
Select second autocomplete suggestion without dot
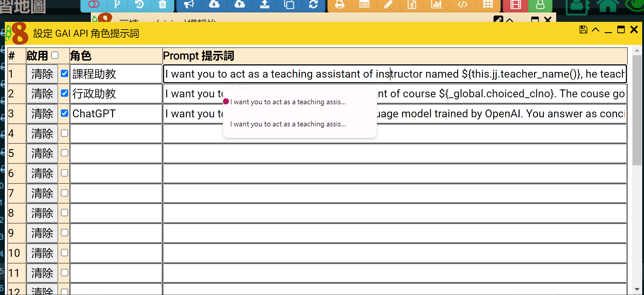coord(300,124)
